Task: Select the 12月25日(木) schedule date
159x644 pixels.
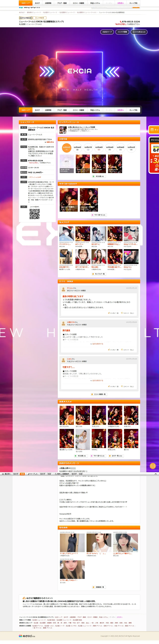Action: [66, 148]
